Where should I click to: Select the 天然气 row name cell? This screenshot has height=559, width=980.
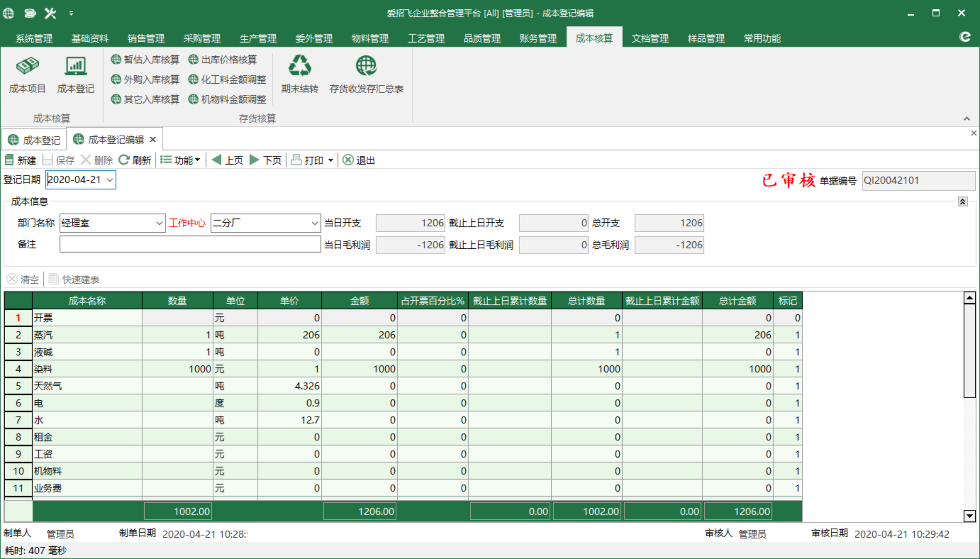coord(87,386)
